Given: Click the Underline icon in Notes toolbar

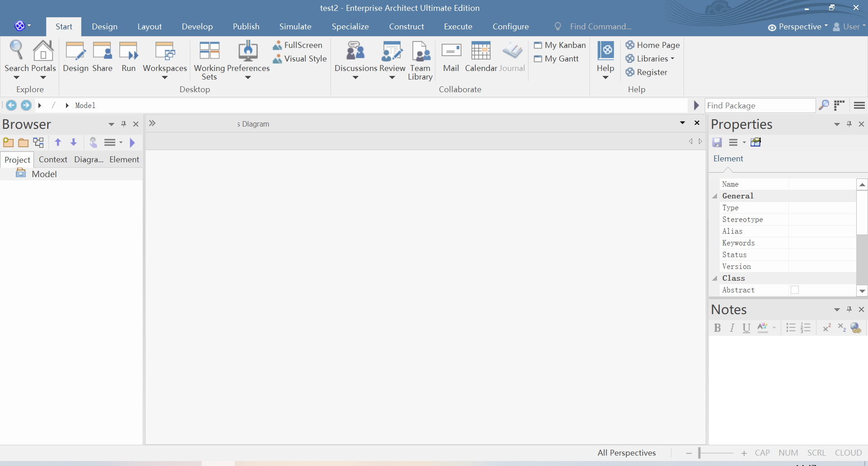Looking at the screenshot, I should click(746, 328).
